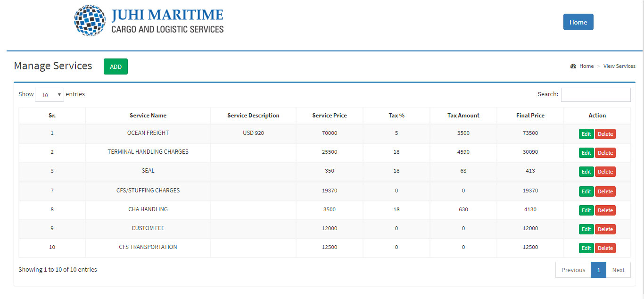Click the Home breadcrumb link
644x299 pixels.
pos(586,66)
